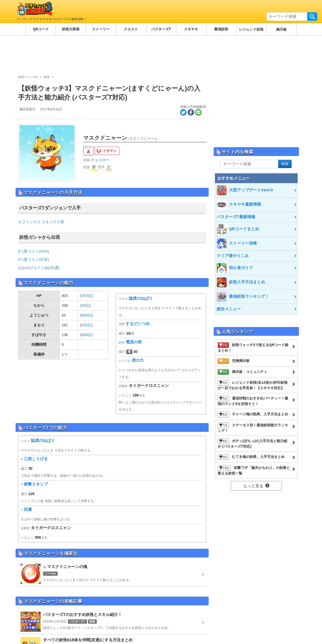Share the page on Facebook
322x644 pixels.
[191, 112]
